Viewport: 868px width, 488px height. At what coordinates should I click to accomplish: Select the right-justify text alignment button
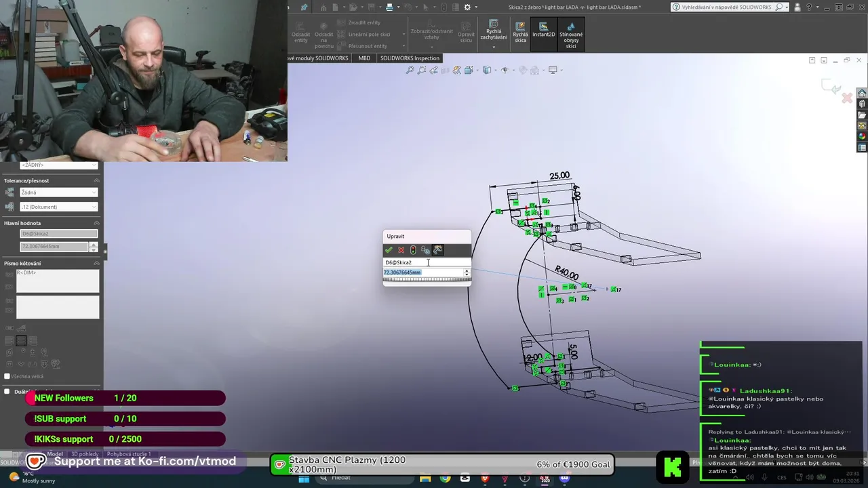(33, 341)
